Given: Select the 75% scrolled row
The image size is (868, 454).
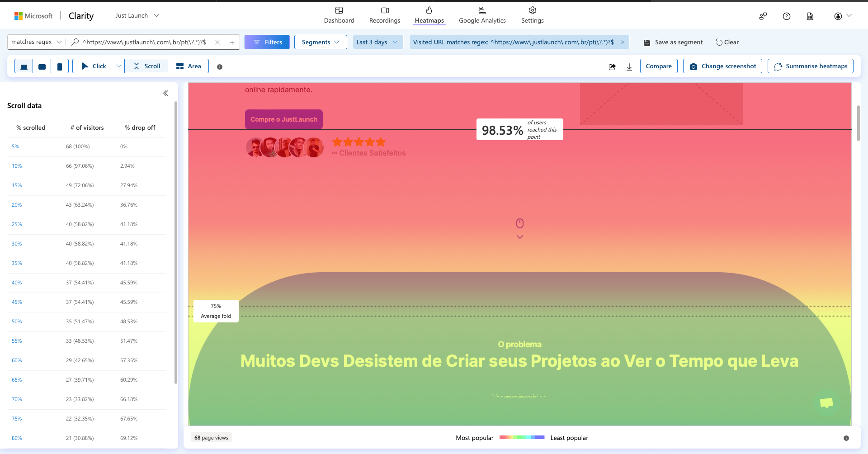Looking at the screenshot, I should point(87,419).
